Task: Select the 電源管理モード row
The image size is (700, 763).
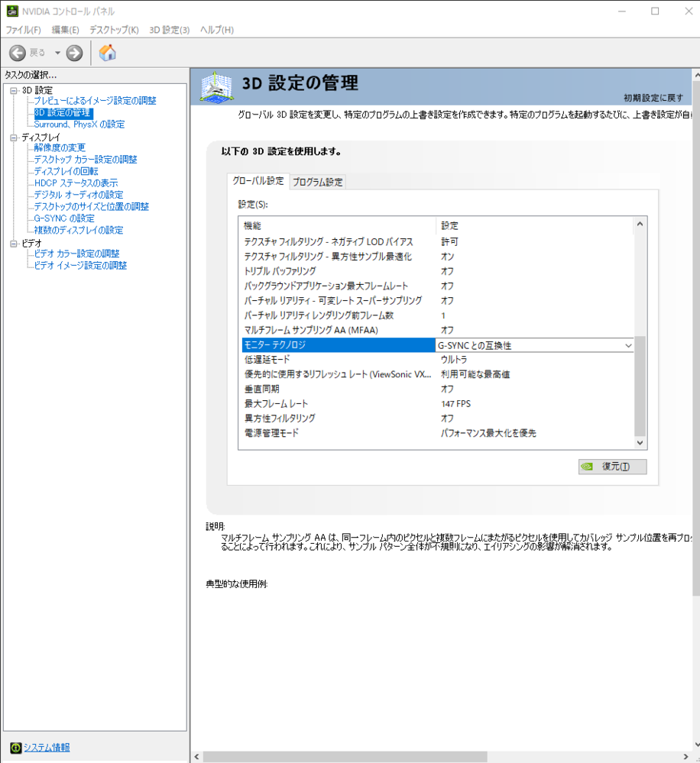Action: [x=438, y=433]
